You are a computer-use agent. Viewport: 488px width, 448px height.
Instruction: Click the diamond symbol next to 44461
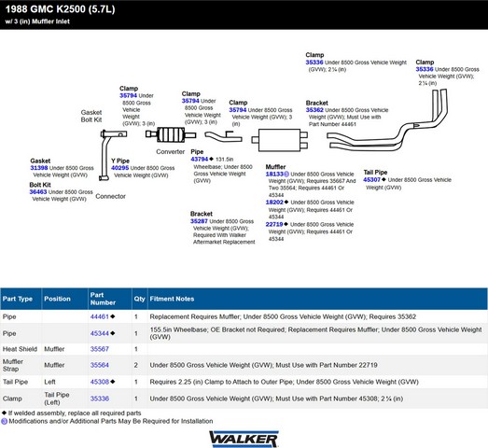(112, 316)
